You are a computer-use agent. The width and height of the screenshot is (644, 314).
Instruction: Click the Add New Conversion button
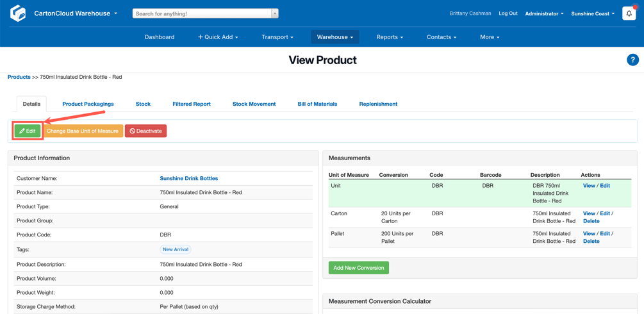(x=359, y=268)
